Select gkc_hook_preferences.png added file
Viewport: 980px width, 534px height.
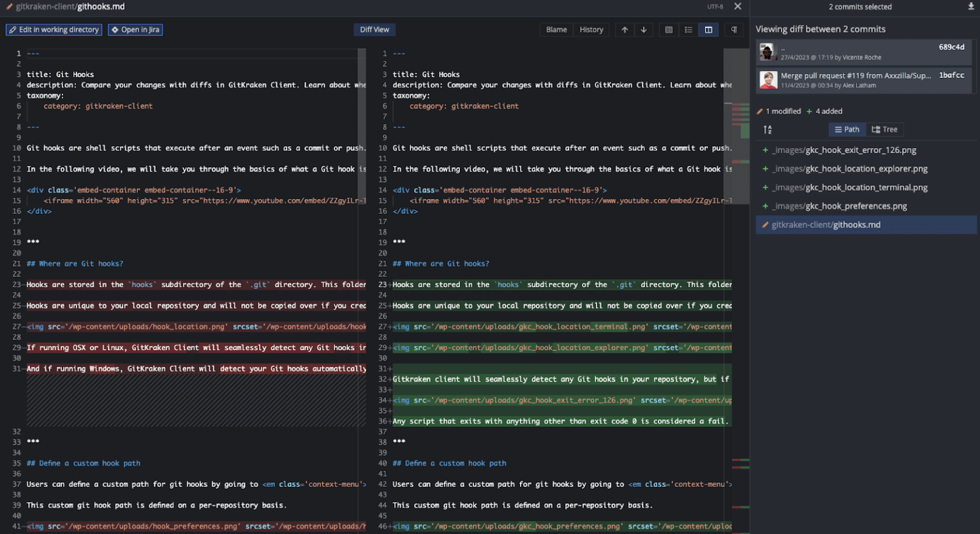point(839,206)
